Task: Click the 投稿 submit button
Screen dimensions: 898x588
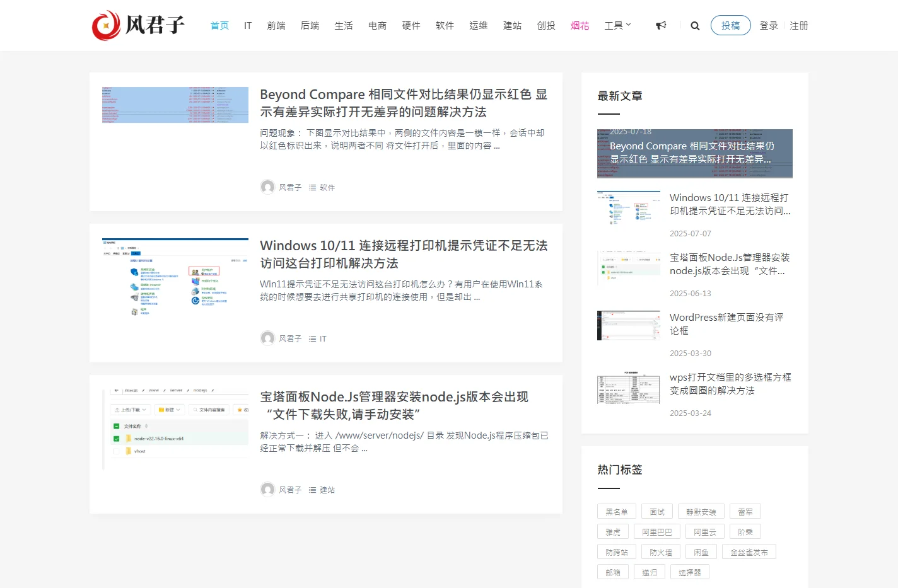Action: point(731,25)
